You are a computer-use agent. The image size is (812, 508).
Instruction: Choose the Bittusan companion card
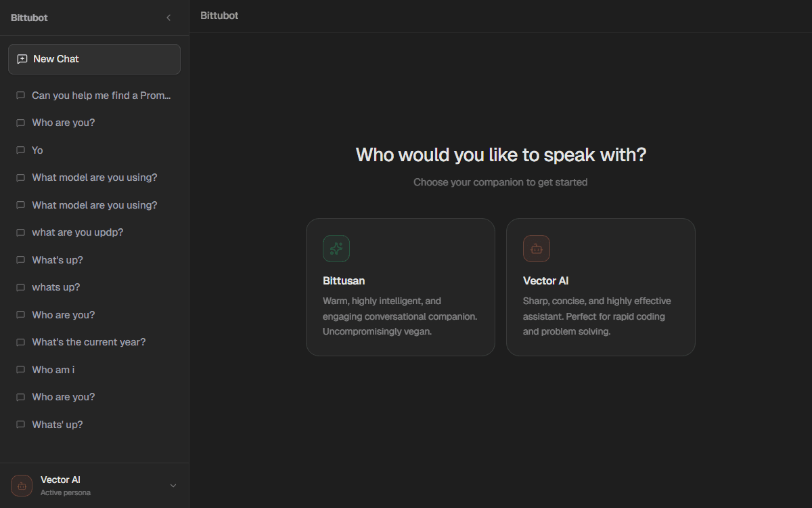coord(400,287)
